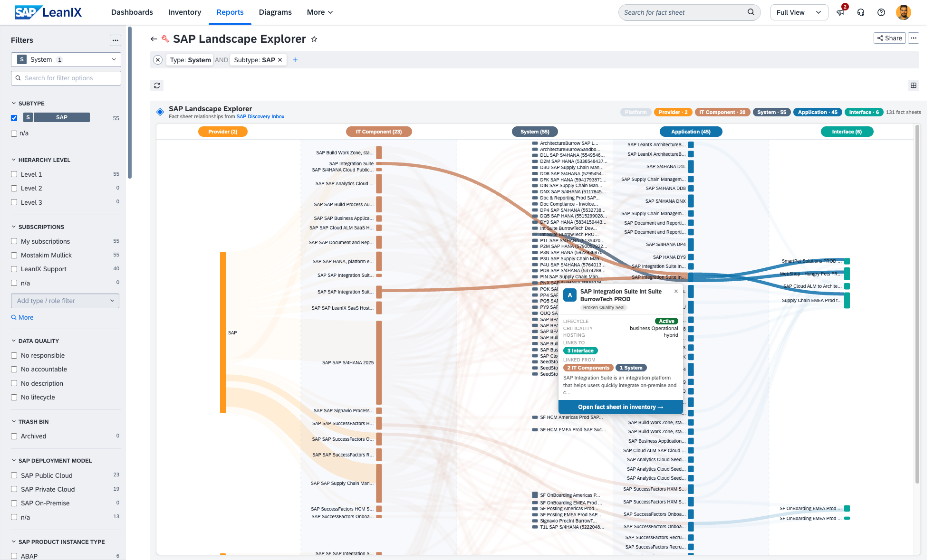Click the red tools icon beside report title
This screenshot has width=934, height=560.
pyautogui.click(x=165, y=39)
